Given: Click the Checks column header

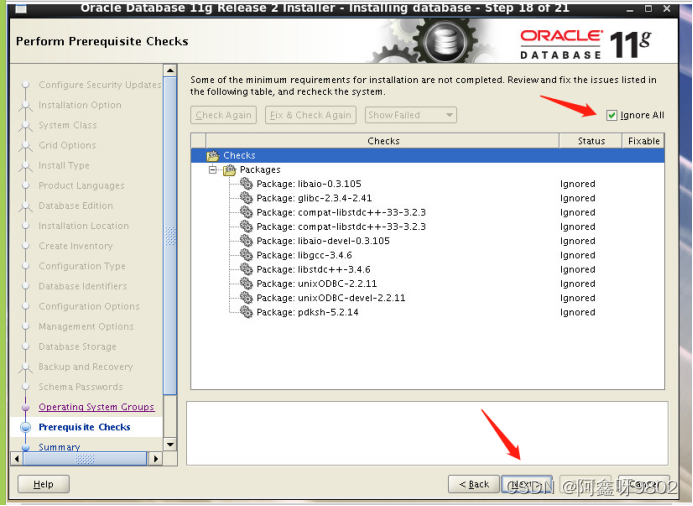Looking at the screenshot, I should [383, 141].
